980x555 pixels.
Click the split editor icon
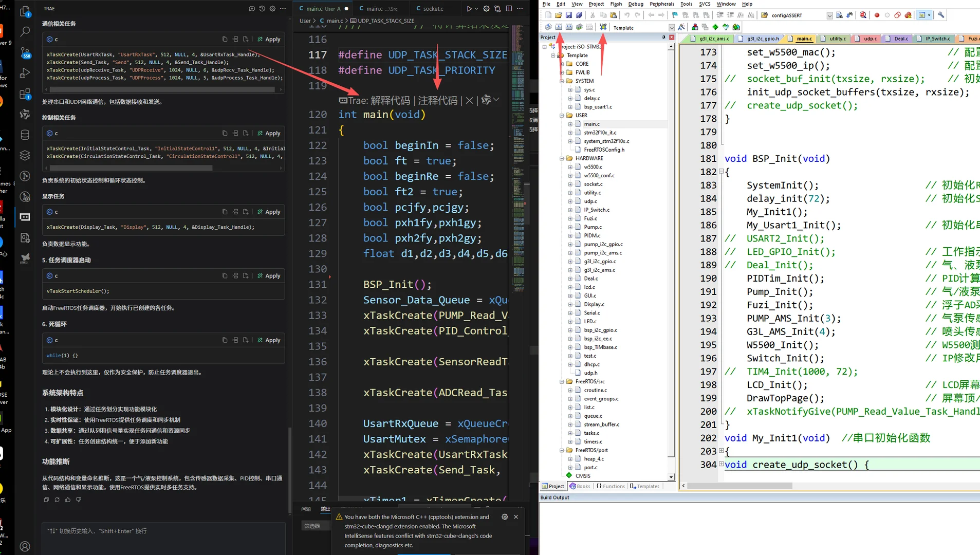(509, 9)
